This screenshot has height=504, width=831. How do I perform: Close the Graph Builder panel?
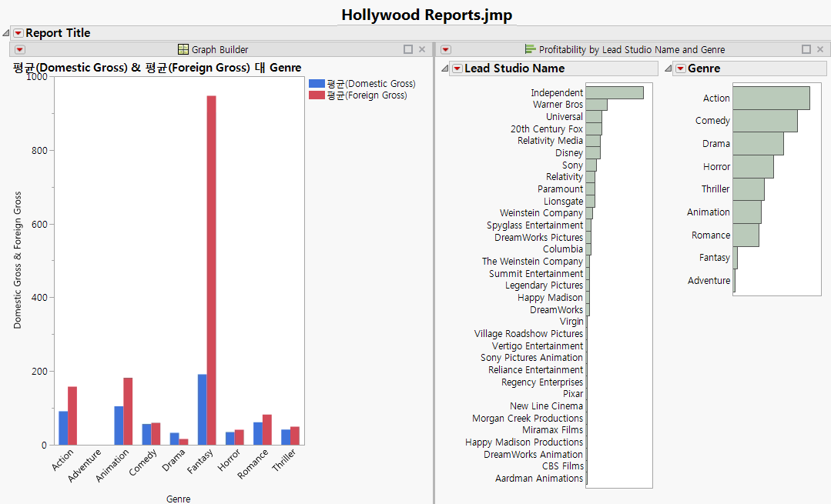(x=422, y=49)
